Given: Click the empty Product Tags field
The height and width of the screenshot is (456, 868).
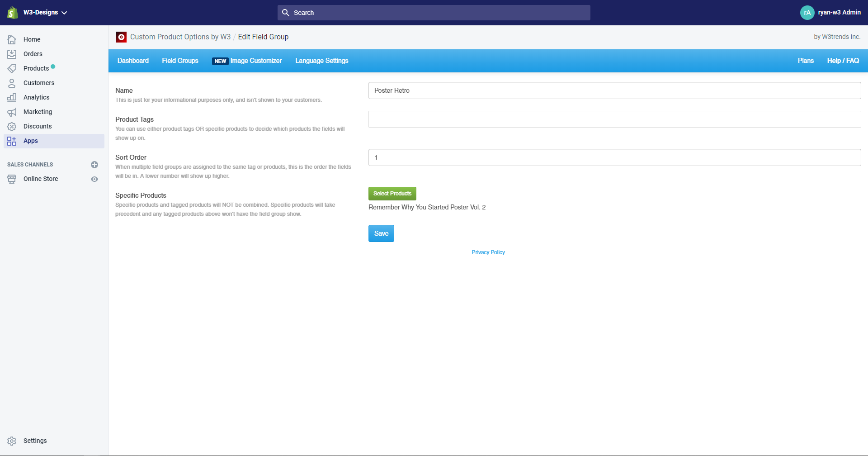Looking at the screenshot, I should tap(615, 119).
